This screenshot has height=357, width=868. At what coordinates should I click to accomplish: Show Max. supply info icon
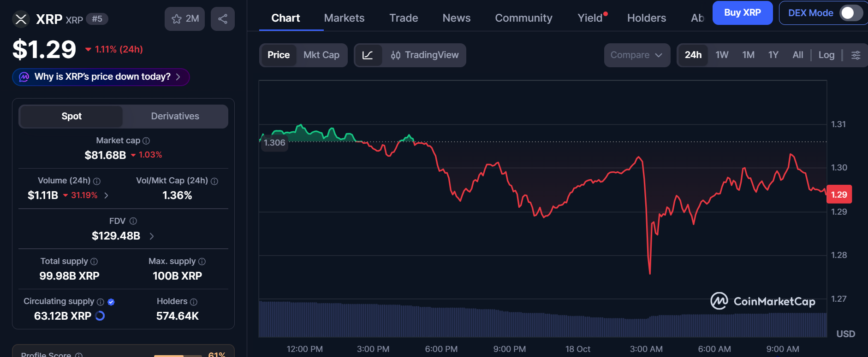(x=202, y=262)
